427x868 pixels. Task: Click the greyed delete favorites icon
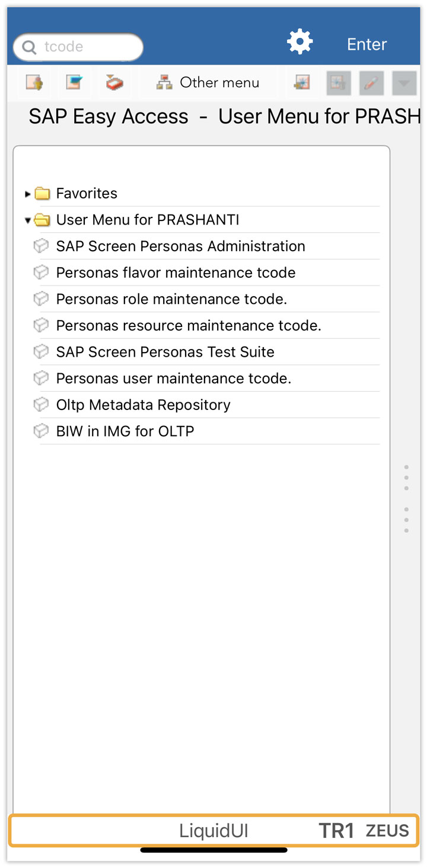[339, 83]
